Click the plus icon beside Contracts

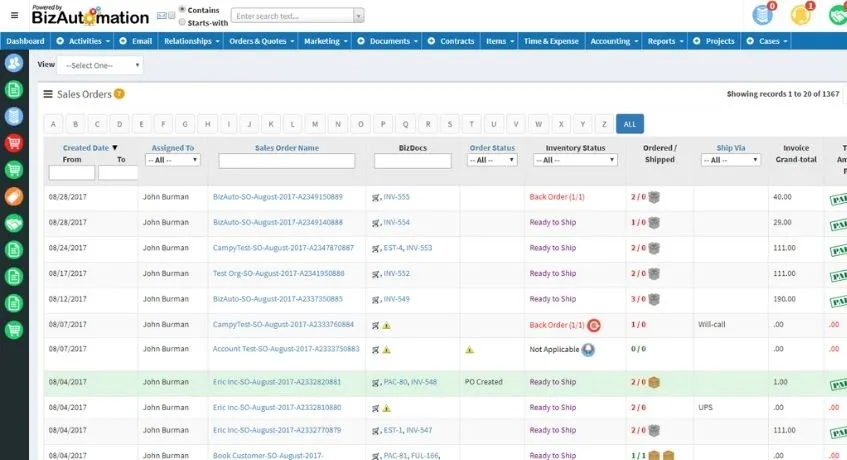pyautogui.click(x=431, y=41)
